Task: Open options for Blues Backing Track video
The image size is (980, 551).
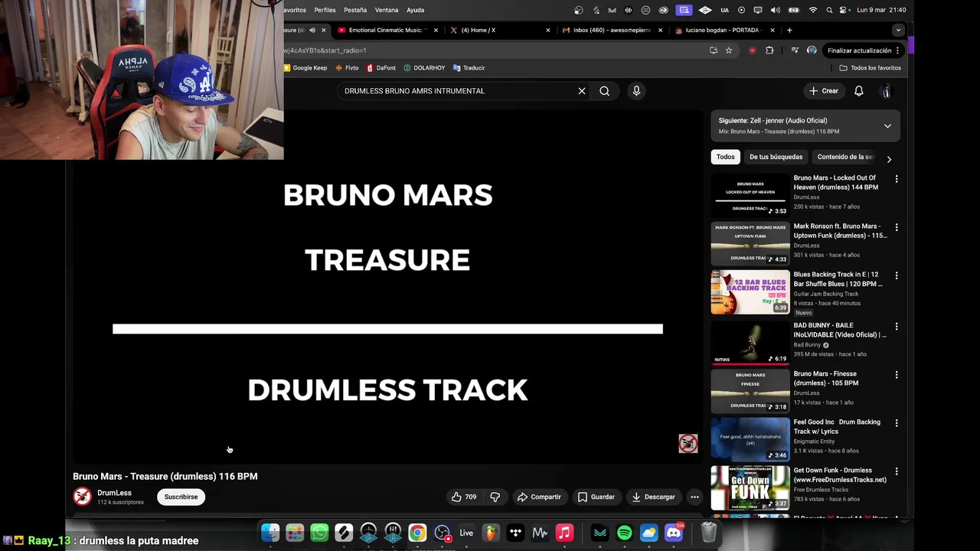Action: tap(897, 275)
